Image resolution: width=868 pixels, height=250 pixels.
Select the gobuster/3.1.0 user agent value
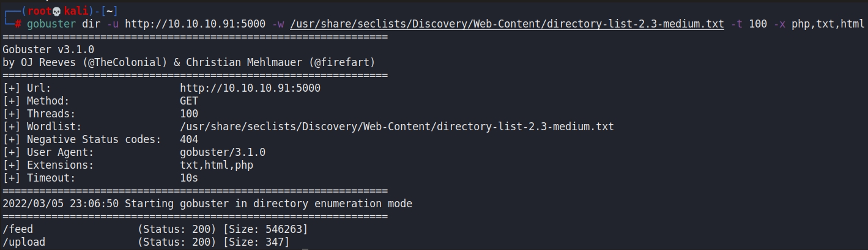point(223,152)
